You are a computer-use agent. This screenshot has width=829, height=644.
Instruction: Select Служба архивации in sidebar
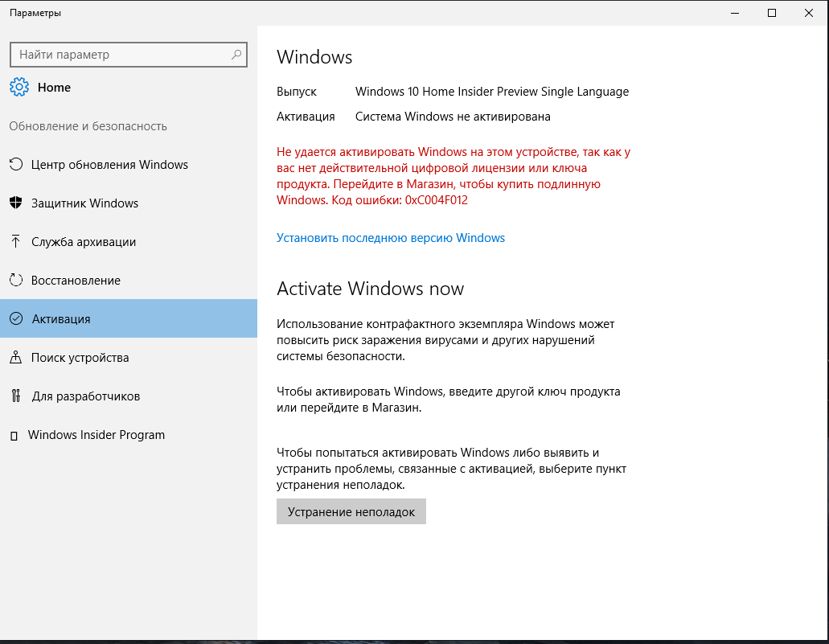(x=129, y=242)
